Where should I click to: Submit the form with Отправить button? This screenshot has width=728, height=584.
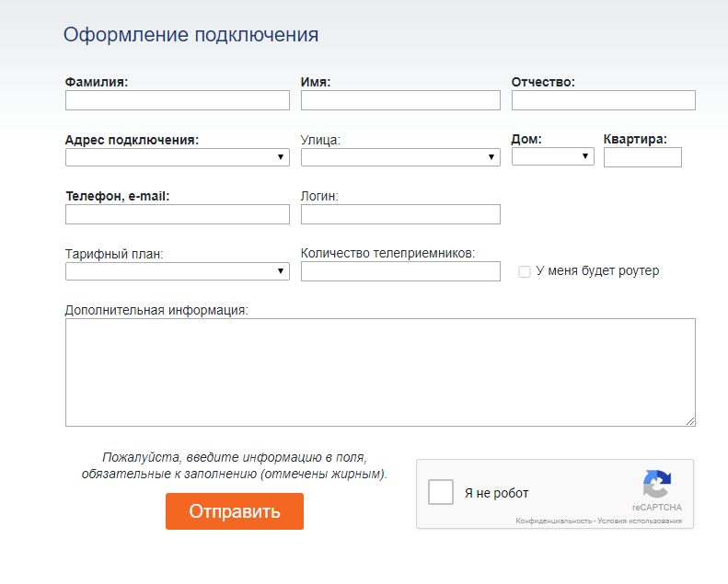pos(235,511)
